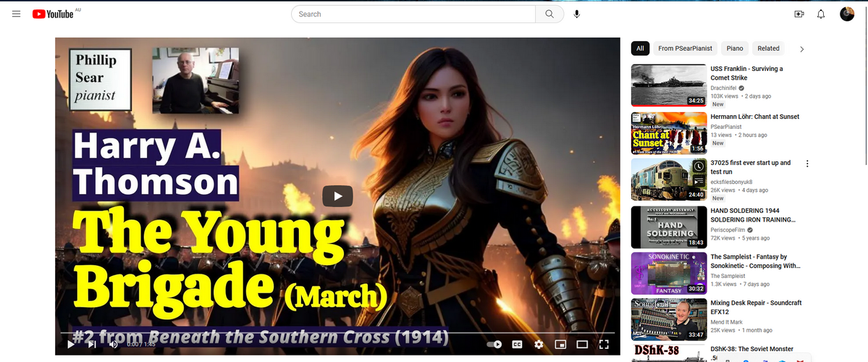Click '13 views' under Chant at Sunset
The image size is (868, 362).
721,135
